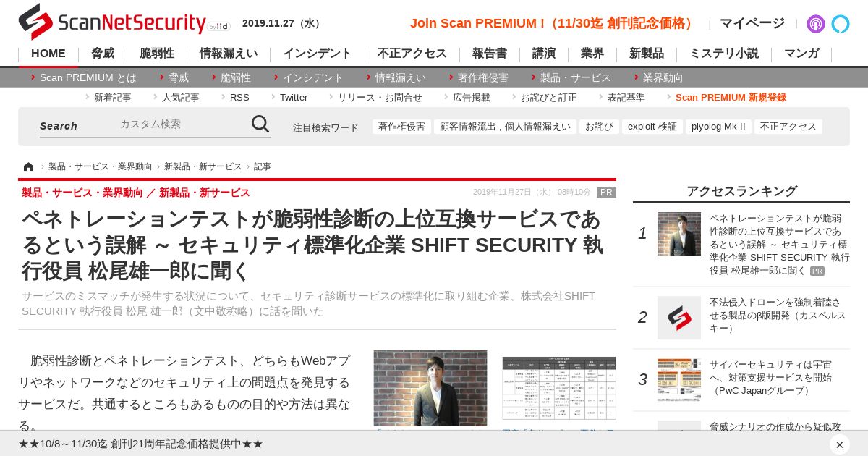Open the 脆弱性 main navigation tab

point(157,54)
